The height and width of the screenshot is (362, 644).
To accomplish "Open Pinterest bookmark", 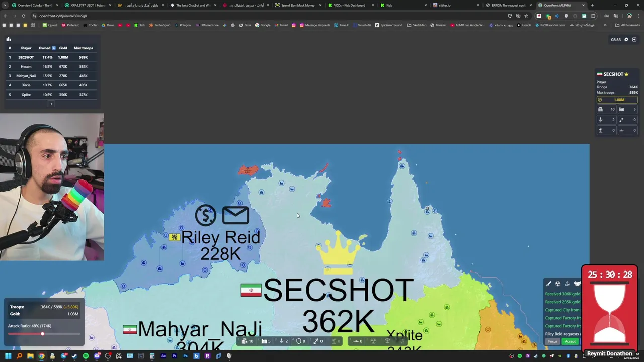I will pyautogui.click(x=70, y=25).
